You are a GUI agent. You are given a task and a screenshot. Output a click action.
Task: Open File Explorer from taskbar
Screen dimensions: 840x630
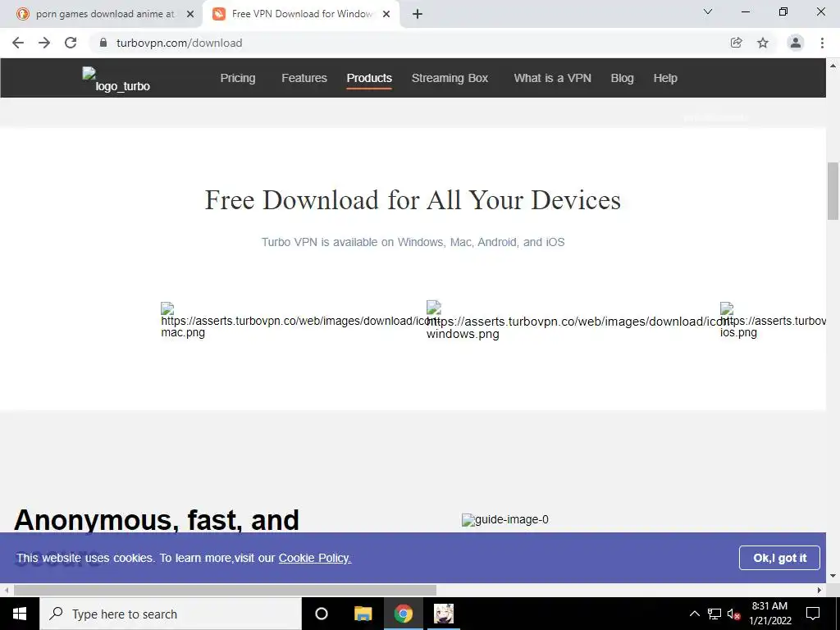(x=363, y=614)
